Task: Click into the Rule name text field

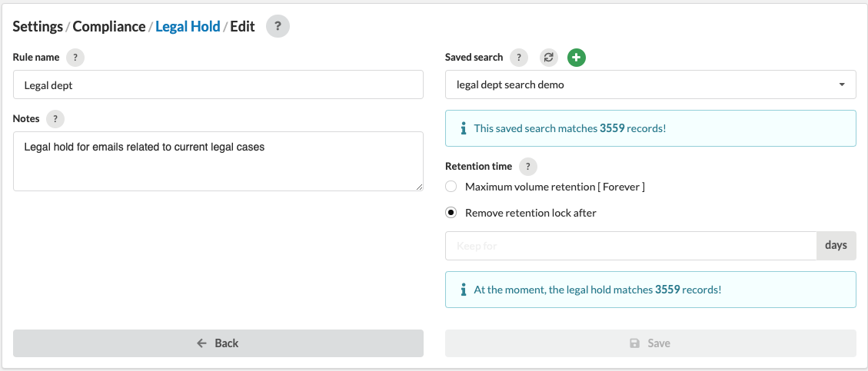Action: point(218,84)
